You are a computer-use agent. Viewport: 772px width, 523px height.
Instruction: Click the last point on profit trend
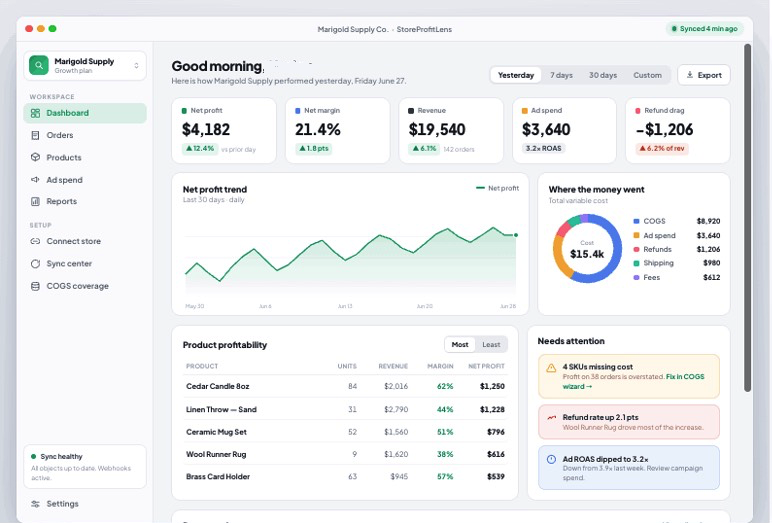(x=516, y=235)
